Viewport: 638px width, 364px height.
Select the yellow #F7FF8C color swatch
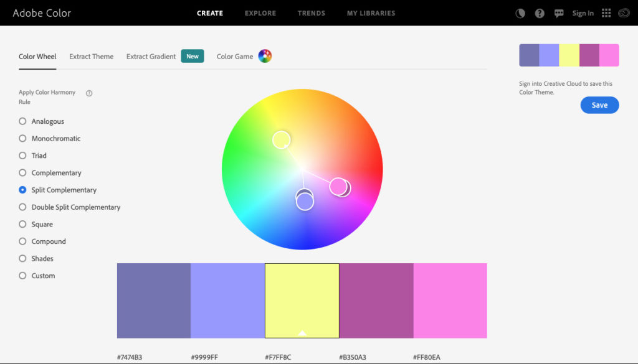click(x=302, y=301)
